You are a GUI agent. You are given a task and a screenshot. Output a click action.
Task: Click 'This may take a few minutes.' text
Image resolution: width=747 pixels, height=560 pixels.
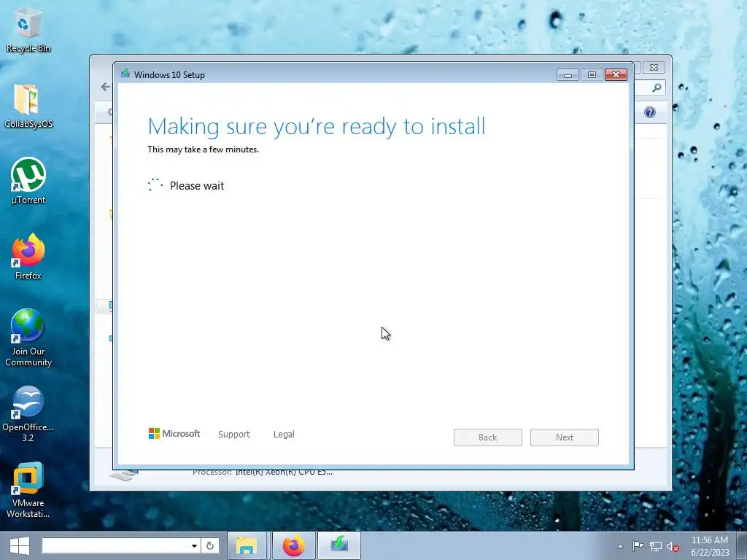pos(203,149)
